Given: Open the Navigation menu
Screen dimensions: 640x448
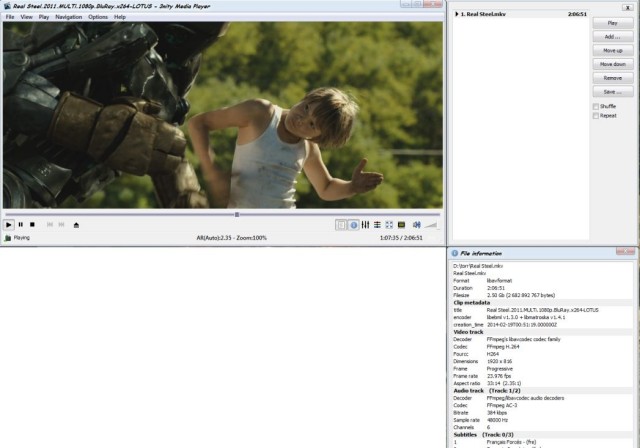Looking at the screenshot, I should [x=69, y=17].
